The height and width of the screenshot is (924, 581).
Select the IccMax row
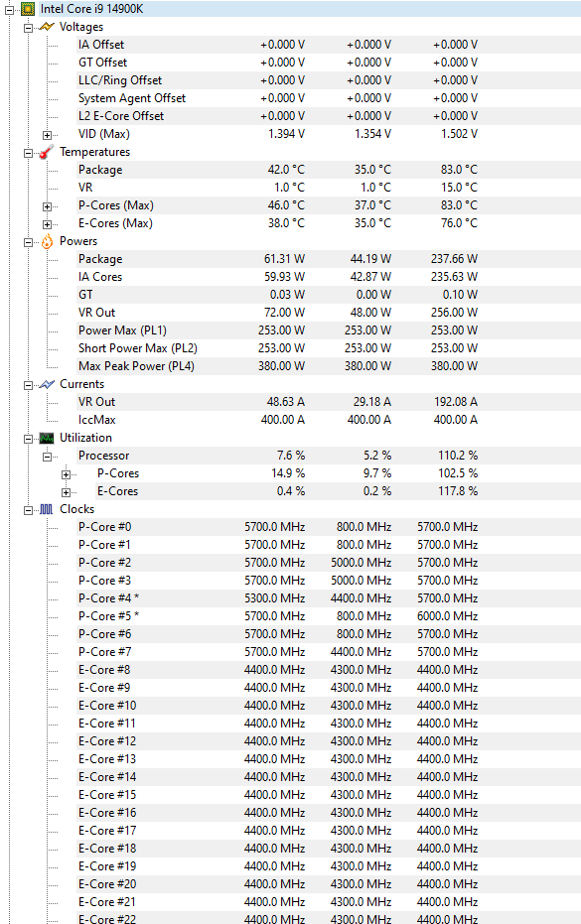tap(329, 420)
